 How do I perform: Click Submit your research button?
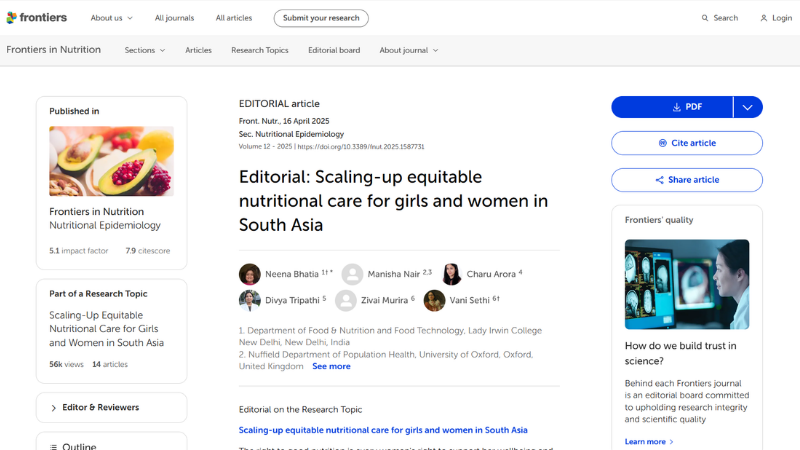click(321, 18)
